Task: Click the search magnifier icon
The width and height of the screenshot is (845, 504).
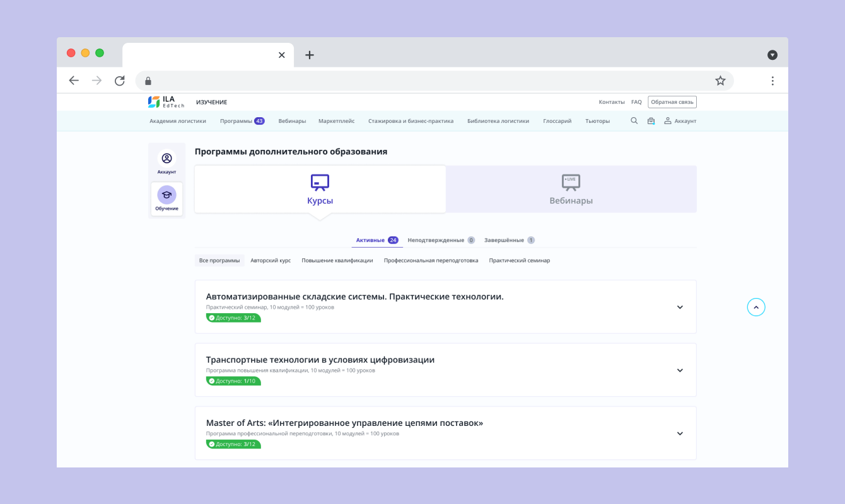Action: (634, 121)
